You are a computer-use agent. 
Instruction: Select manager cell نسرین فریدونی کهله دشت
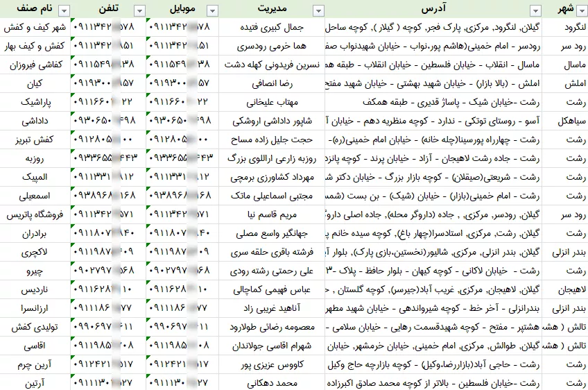click(x=272, y=65)
